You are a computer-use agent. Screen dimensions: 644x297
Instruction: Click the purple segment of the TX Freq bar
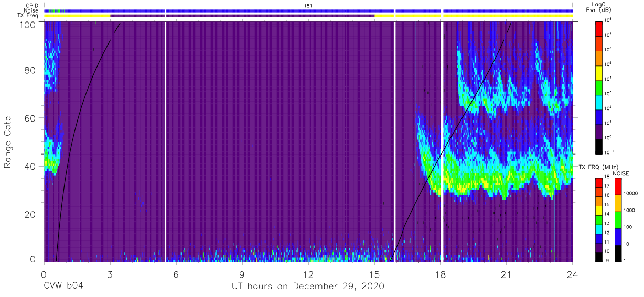pyautogui.click(x=242, y=16)
